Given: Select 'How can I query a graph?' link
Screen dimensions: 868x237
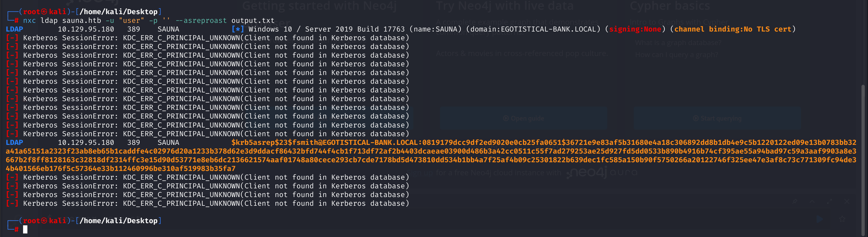Looking at the screenshot, I should 677,55.
